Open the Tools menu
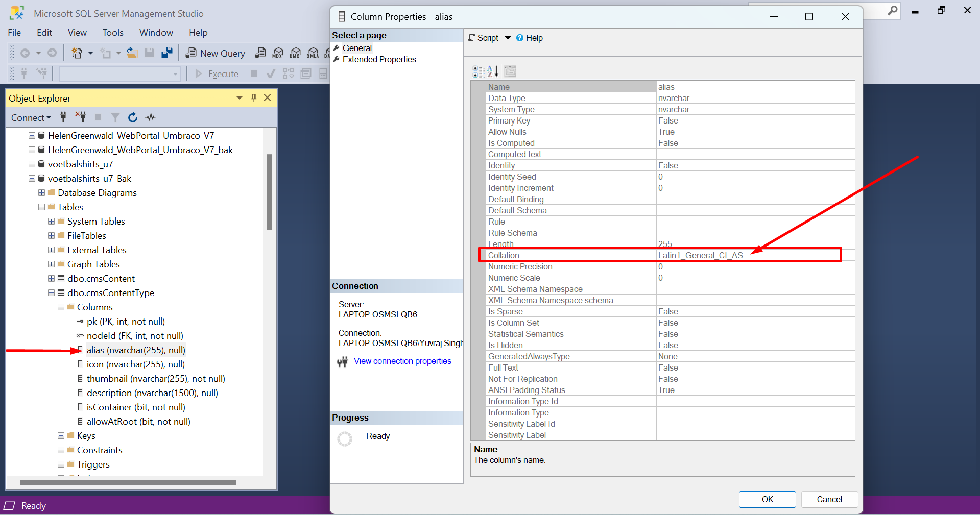Image resolution: width=980 pixels, height=515 pixels. pyautogui.click(x=113, y=33)
